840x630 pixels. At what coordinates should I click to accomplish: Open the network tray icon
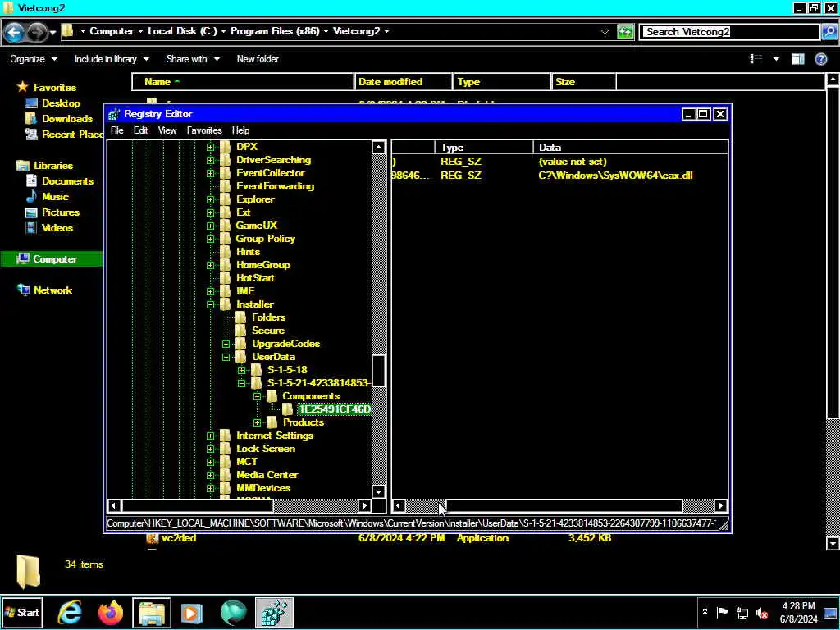(x=742, y=613)
